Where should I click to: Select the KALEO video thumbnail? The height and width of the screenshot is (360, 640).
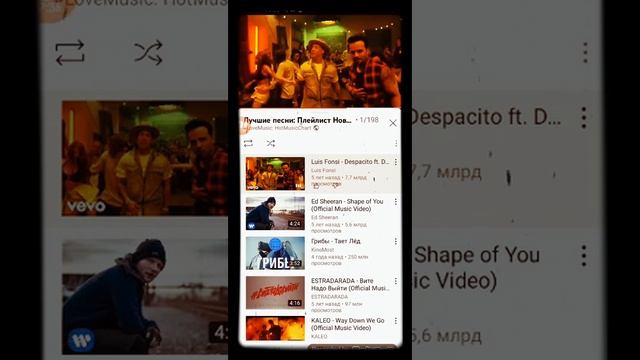point(275,329)
